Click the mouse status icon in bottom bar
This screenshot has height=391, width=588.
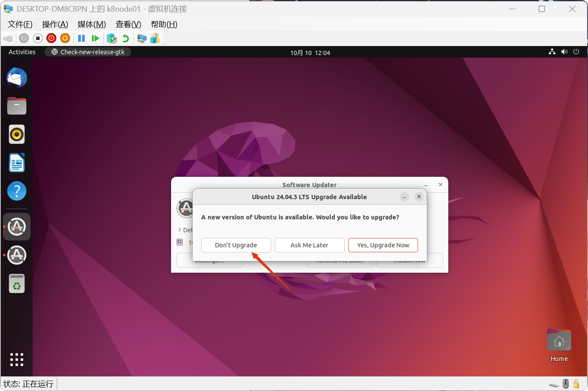pyautogui.click(x=566, y=384)
